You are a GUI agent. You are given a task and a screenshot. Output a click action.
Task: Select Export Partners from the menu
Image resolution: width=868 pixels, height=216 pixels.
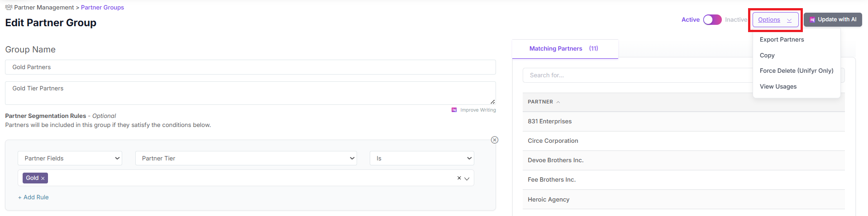(782, 40)
